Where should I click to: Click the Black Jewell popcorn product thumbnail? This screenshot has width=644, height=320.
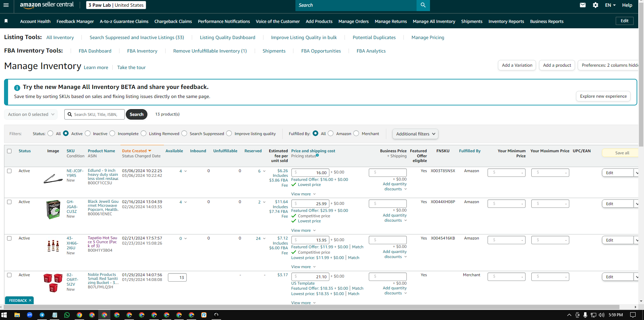pos(53,210)
